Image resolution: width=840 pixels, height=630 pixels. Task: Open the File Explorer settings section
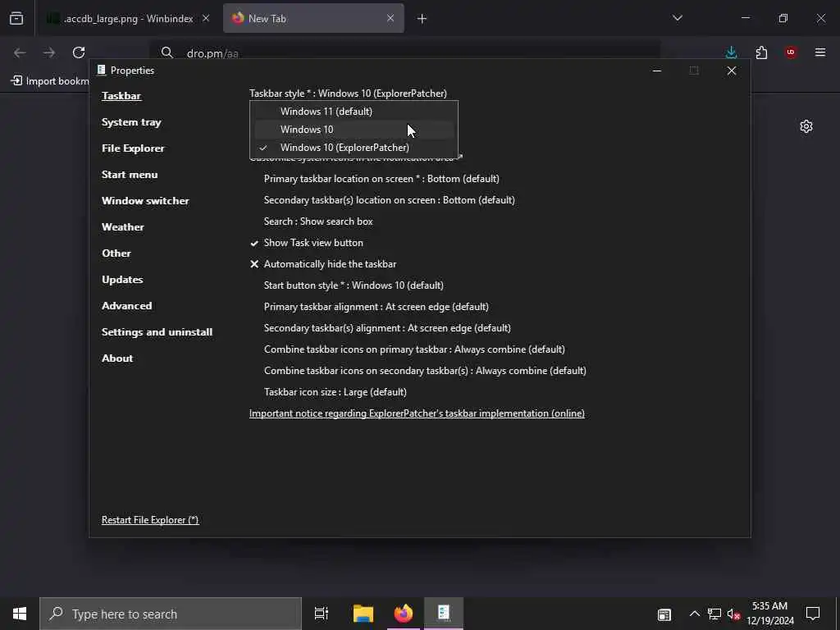[x=133, y=148]
